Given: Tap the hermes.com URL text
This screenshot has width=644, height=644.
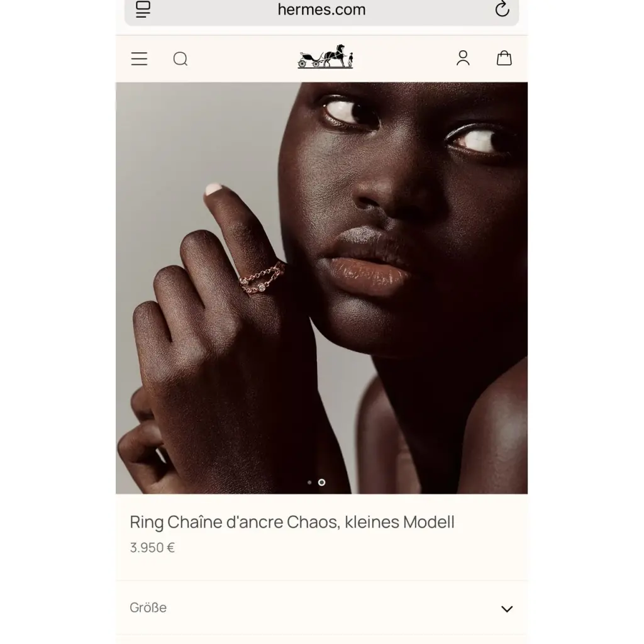Looking at the screenshot, I should point(321,9).
